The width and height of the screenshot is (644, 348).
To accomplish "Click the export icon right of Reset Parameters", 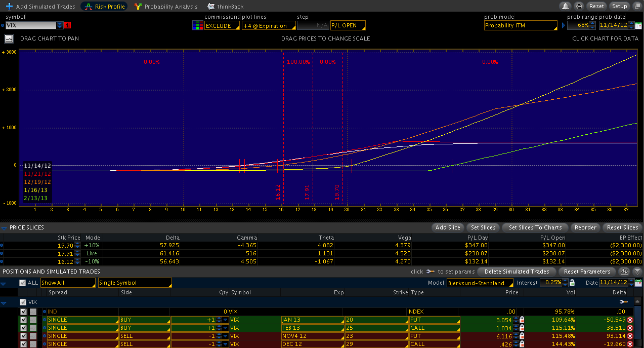I will pyautogui.click(x=624, y=272).
